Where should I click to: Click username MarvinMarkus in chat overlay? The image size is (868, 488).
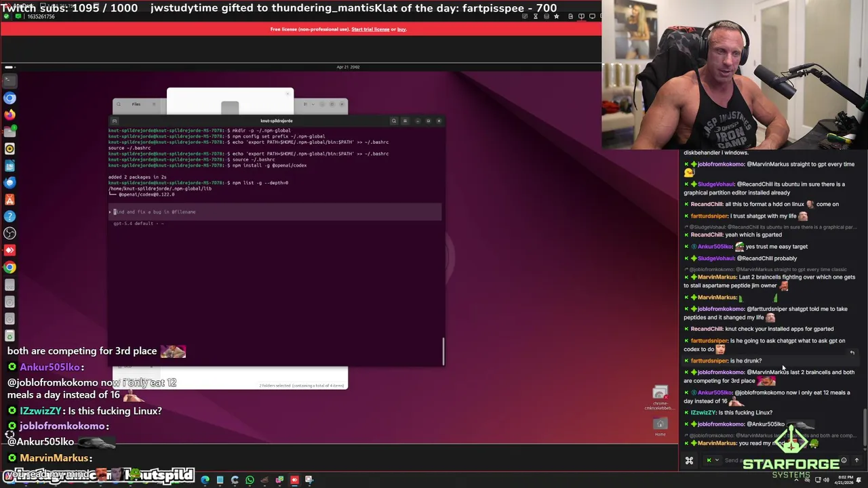pyautogui.click(x=54, y=458)
